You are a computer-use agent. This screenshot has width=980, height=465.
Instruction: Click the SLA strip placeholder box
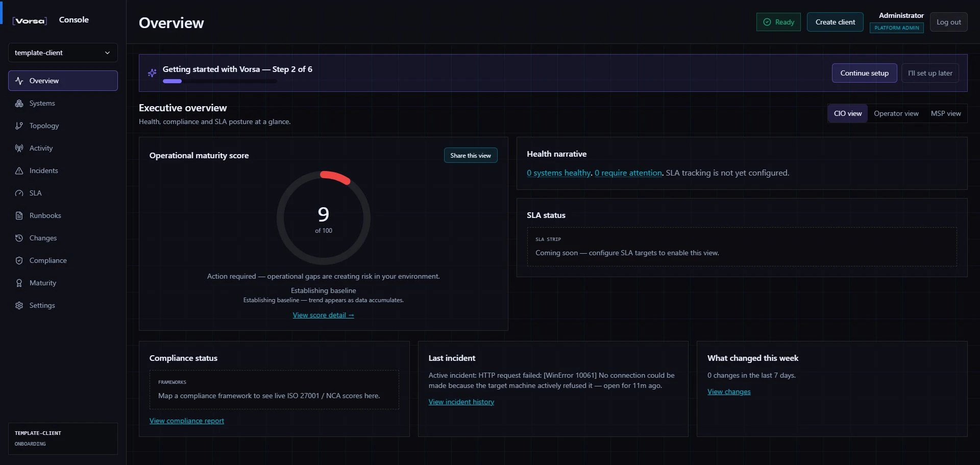tap(742, 247)
